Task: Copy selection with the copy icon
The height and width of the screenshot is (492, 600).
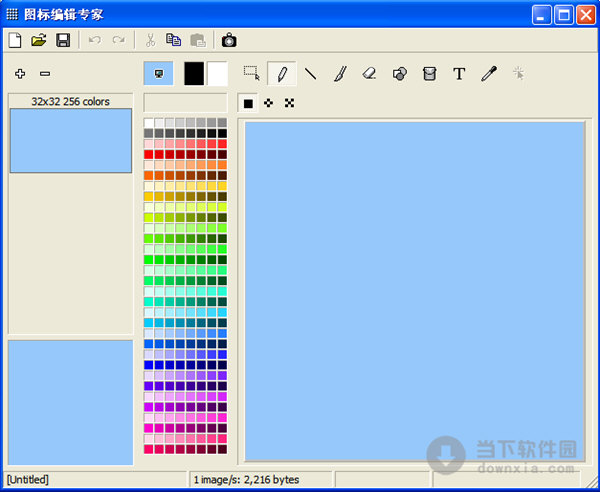Action: coord(174,40)
